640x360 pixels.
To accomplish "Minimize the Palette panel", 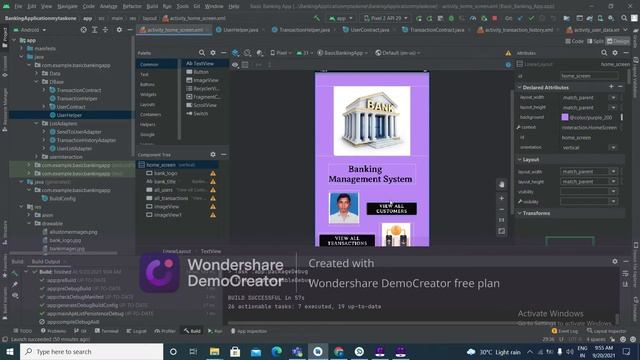I will point(223,53).
